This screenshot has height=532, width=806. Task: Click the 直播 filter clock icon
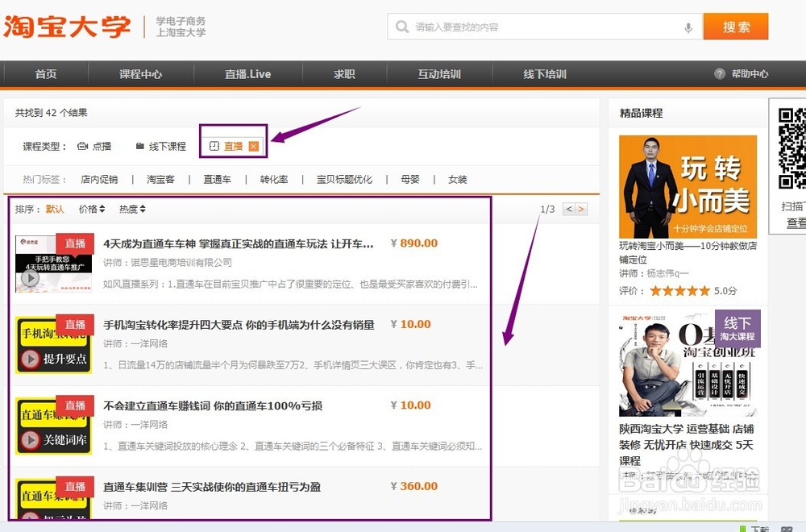coord(214,147)
